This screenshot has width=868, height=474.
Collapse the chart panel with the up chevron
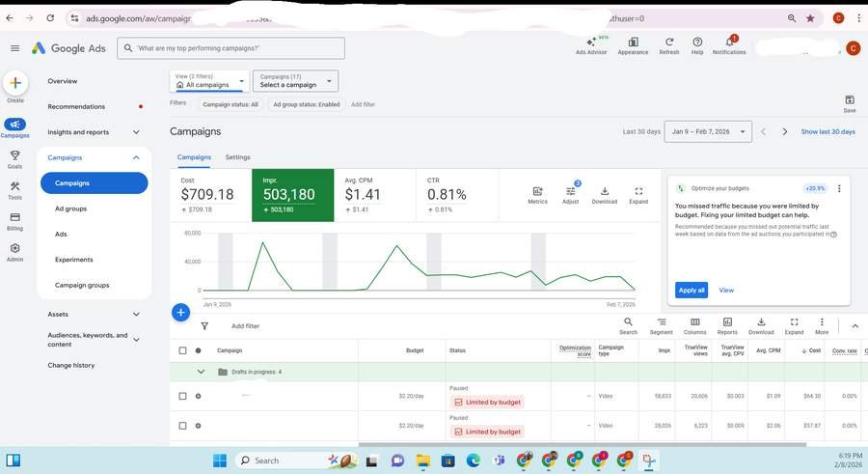point(854,326)
